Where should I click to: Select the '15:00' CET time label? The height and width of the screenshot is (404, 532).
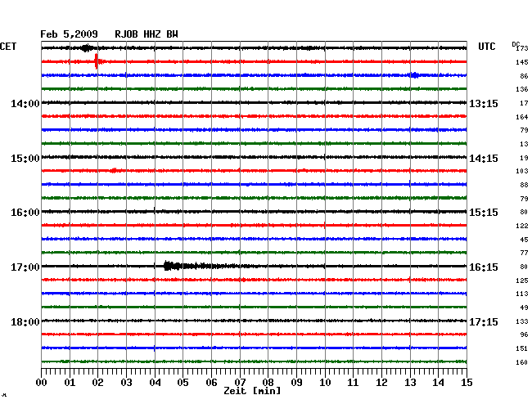click(x=25, y=159)
